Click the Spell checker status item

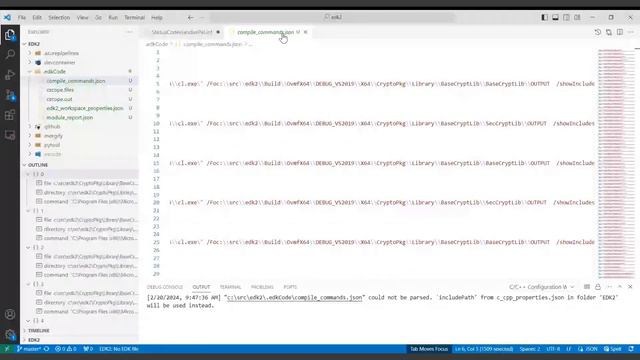[x=613, y=349]
